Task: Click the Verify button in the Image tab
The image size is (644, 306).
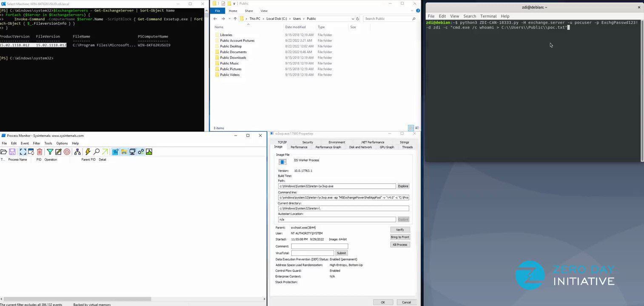Action: point(399,229)
